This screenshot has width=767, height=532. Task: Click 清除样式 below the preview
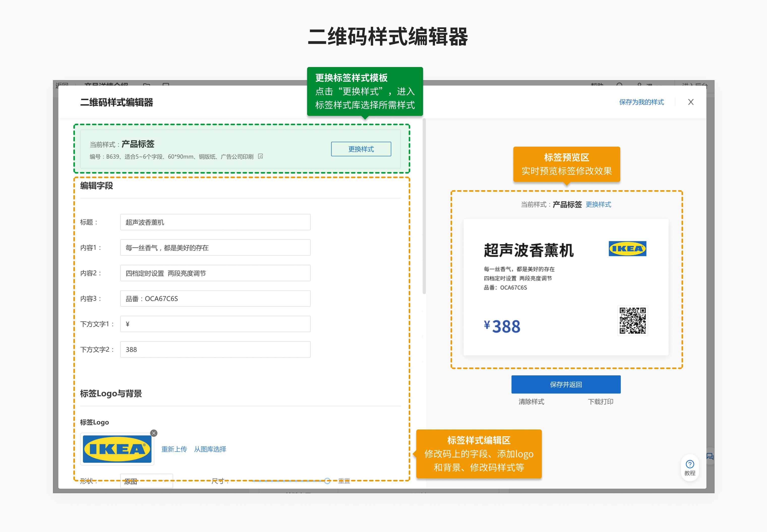tap(531, 402)
